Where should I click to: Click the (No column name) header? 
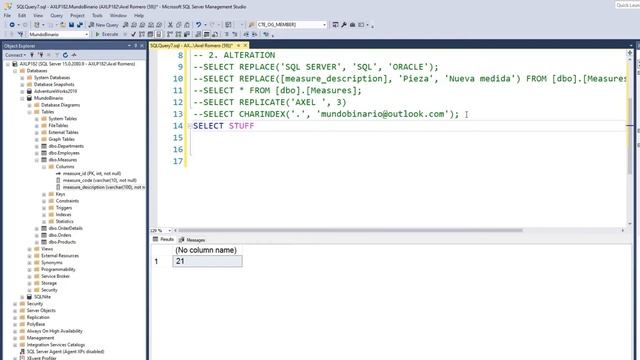(206, 250)
